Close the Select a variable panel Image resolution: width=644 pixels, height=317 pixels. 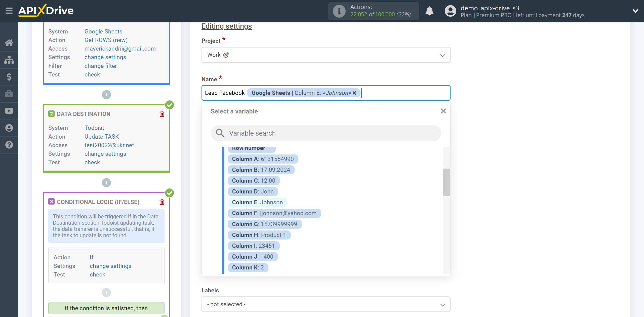tap(443, 111)
